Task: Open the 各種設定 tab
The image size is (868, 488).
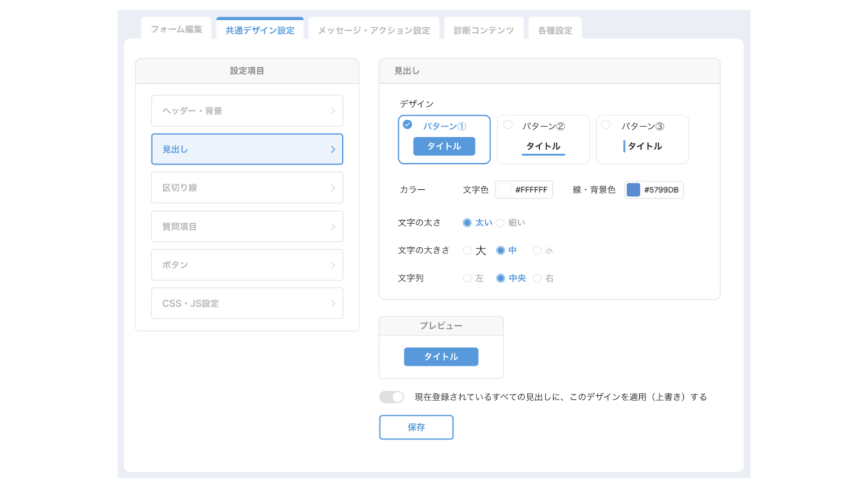Action: (x=555, y=29)
